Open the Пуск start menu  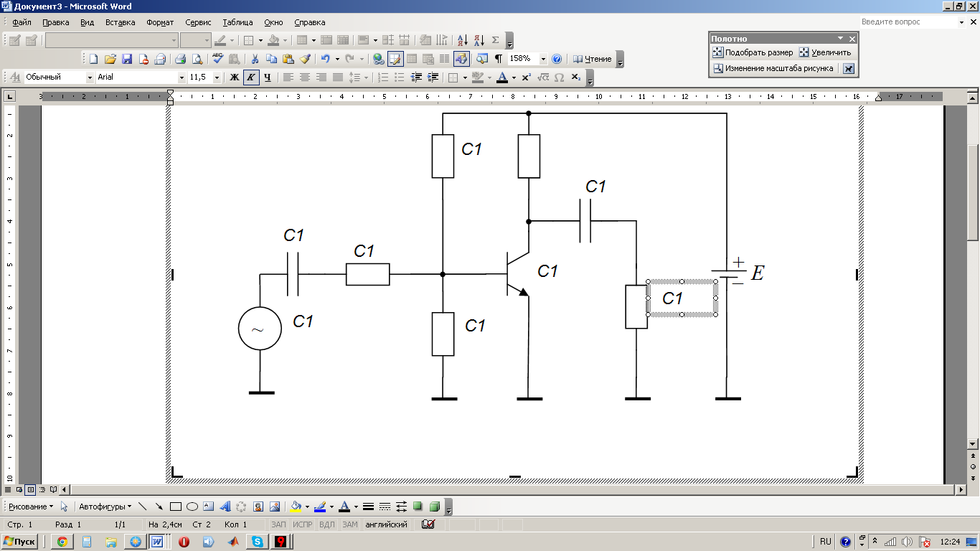tap(19, 542)
